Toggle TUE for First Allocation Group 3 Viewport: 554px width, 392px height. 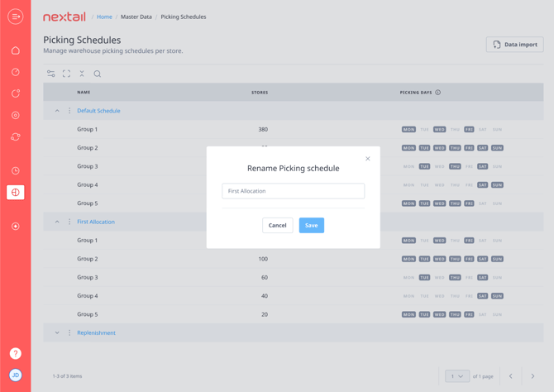click(x=424, y=278)
